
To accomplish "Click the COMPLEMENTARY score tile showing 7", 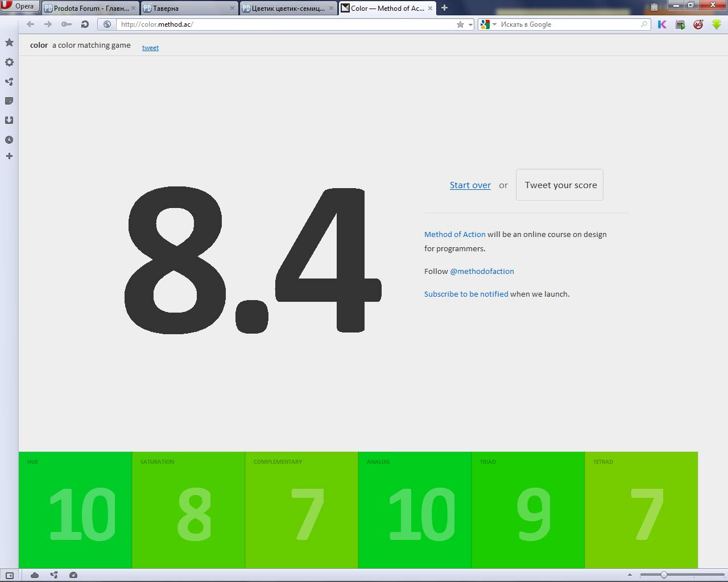I will 302,510.
